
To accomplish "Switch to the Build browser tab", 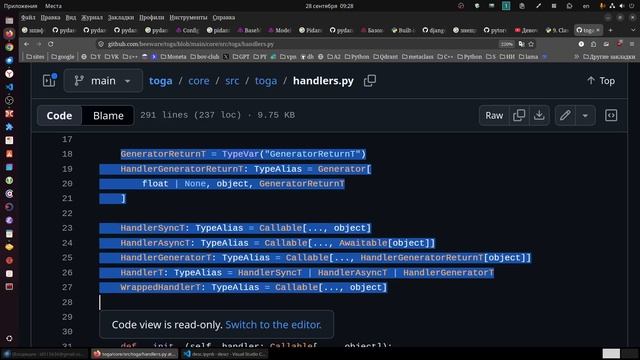I will [403, 30].
